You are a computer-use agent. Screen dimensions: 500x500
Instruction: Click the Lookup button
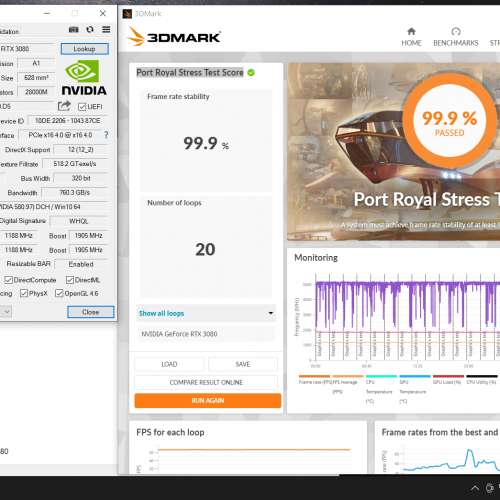click(x=85, y=49)
